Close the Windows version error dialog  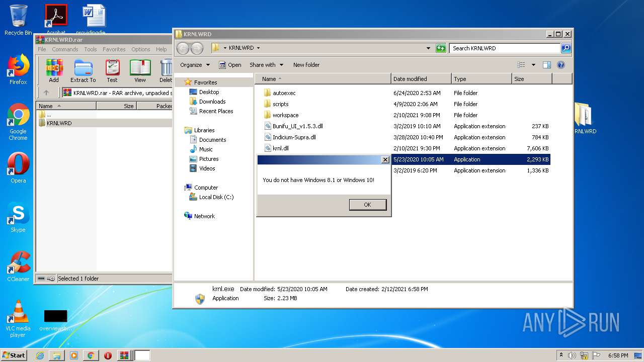pos(385,160)
